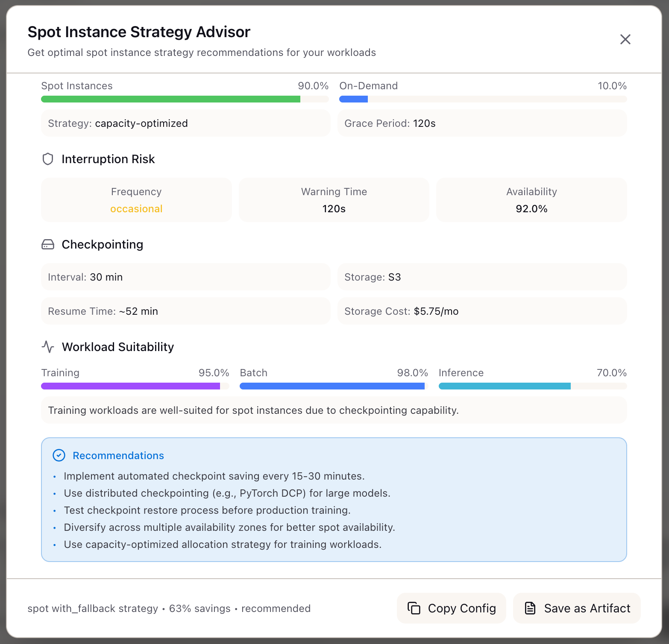Screen dimensions: 669x644
Task: Click the Availability 92.0% card
Action: (x=531, y=200)
